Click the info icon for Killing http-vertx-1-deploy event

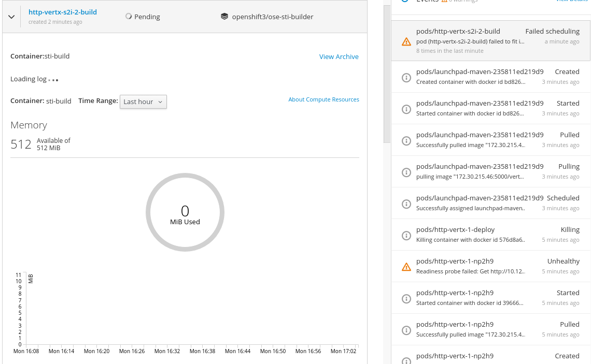pos(406,236)
